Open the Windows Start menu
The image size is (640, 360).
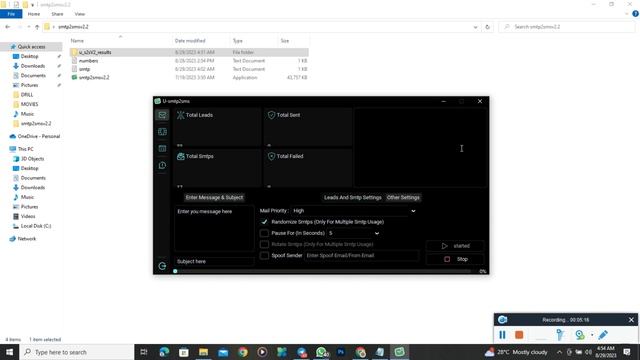click(x=9, y=352)
